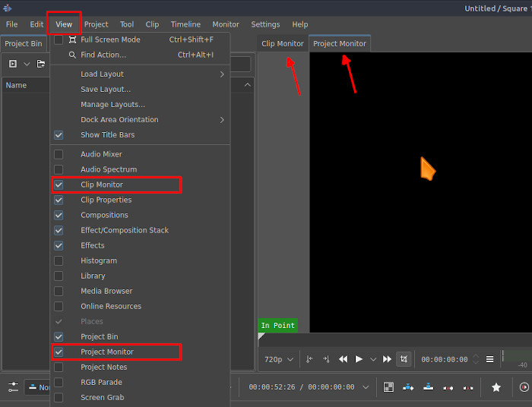Image resolution: width=532 pixels, height=407 pixels.
Task: Open the timeline timecode dropdown arrow
Action: [x=366, y=387]
